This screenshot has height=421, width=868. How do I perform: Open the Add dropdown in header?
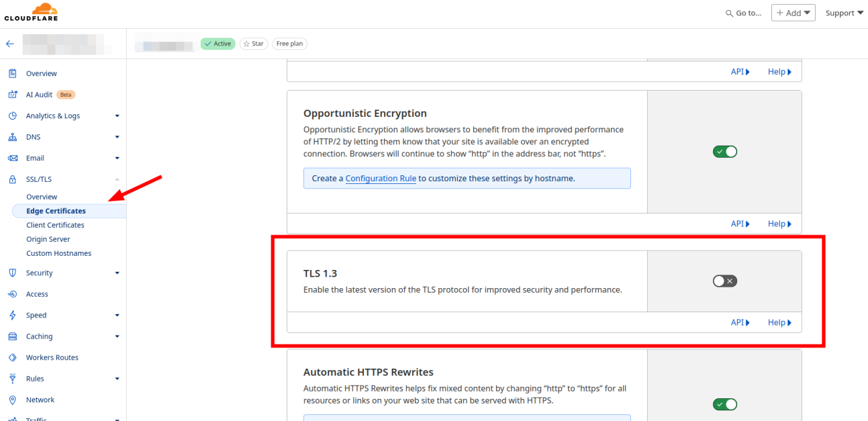(793, 13)
